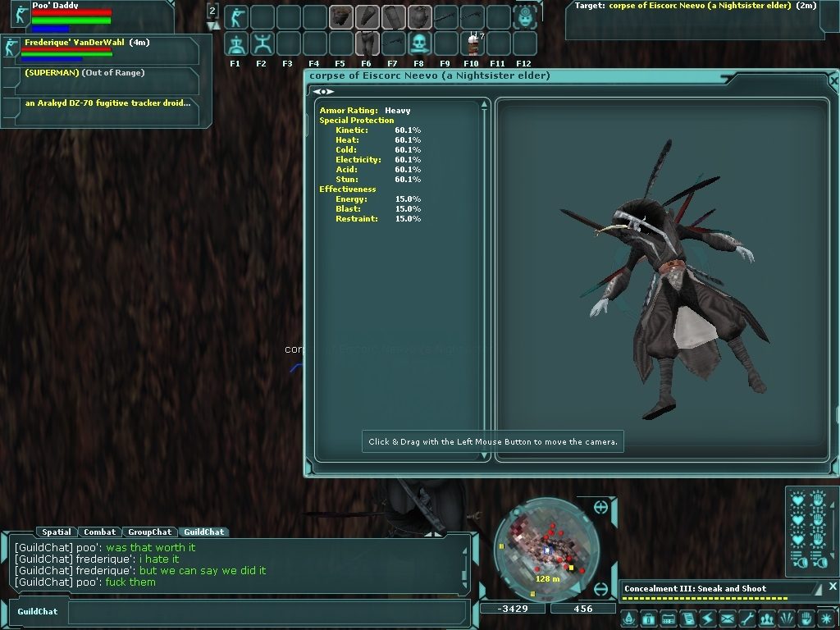Click Frederique's green action bar
The width and height of the screenshot is (840, 630).
click(66, 54)
